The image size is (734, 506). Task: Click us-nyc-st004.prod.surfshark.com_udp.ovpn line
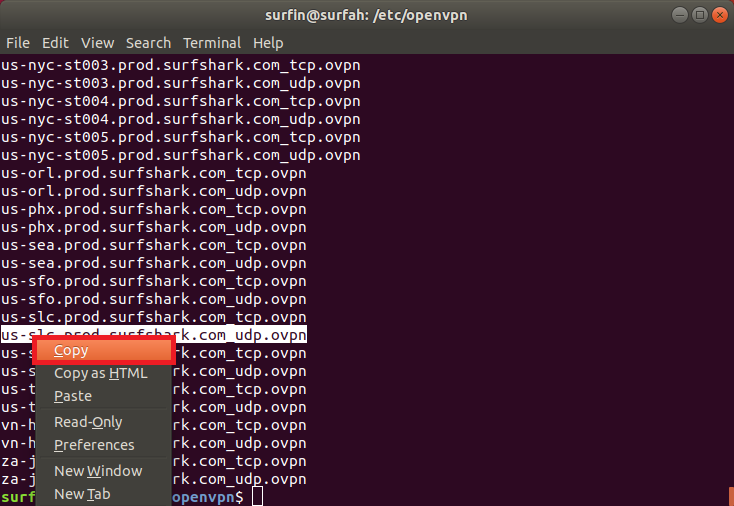(181, 119)
